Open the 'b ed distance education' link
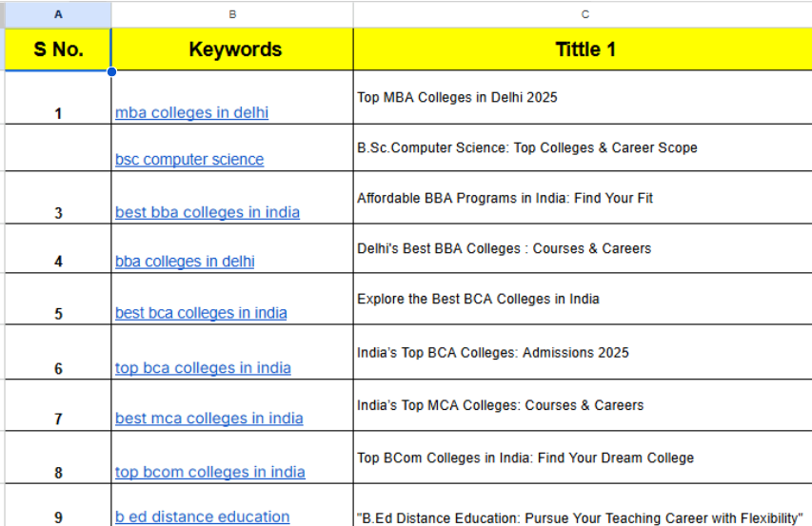The height and width of the screenshot is (526, 812). coord(203,516)
